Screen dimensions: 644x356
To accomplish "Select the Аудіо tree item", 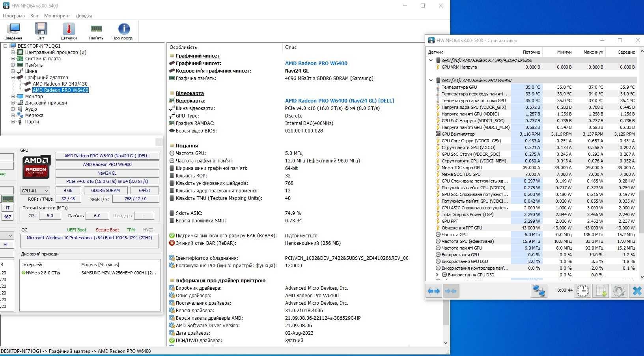I will pos(31,109).
